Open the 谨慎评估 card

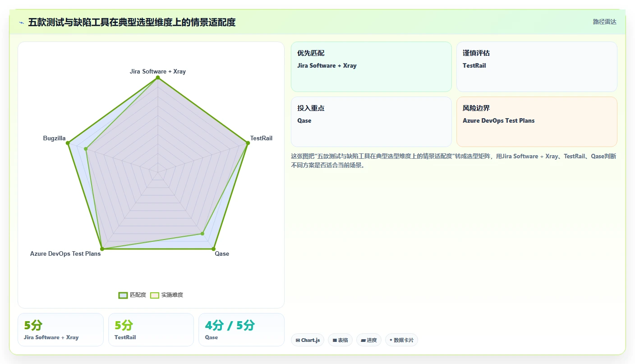(537, 67)
